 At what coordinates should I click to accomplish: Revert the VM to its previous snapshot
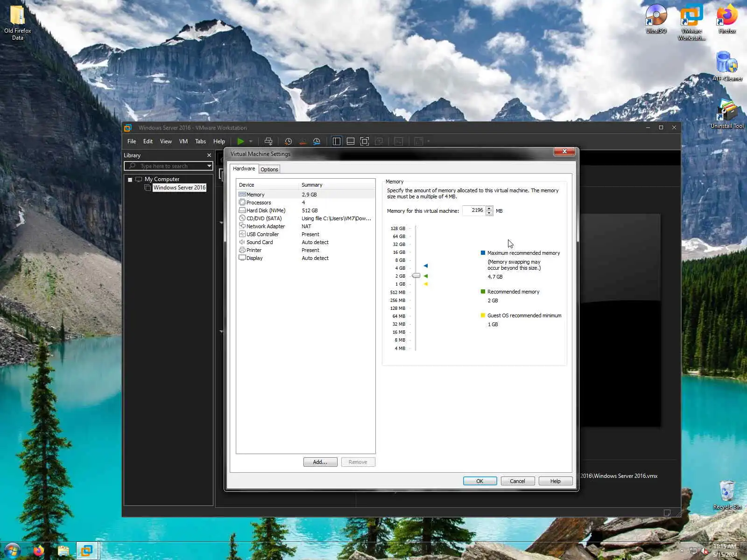click(x=303, y=141)
